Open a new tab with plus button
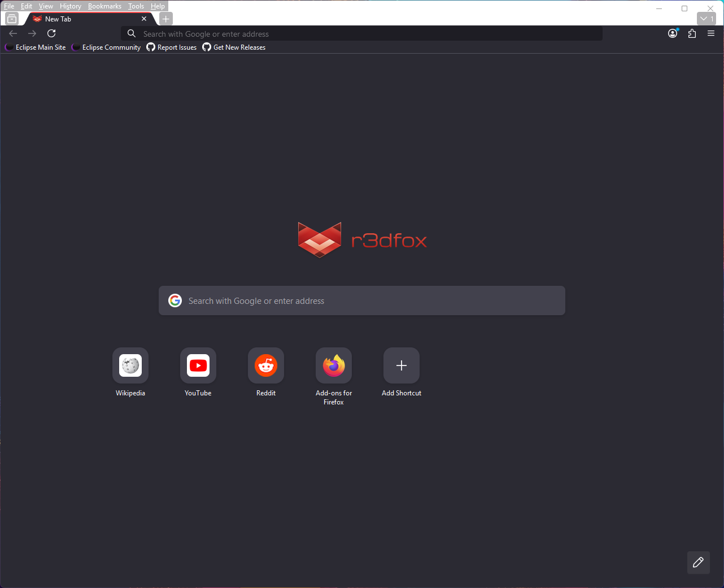Image resolution: width=724 pixels, height=588 pixels. point(165,19)
